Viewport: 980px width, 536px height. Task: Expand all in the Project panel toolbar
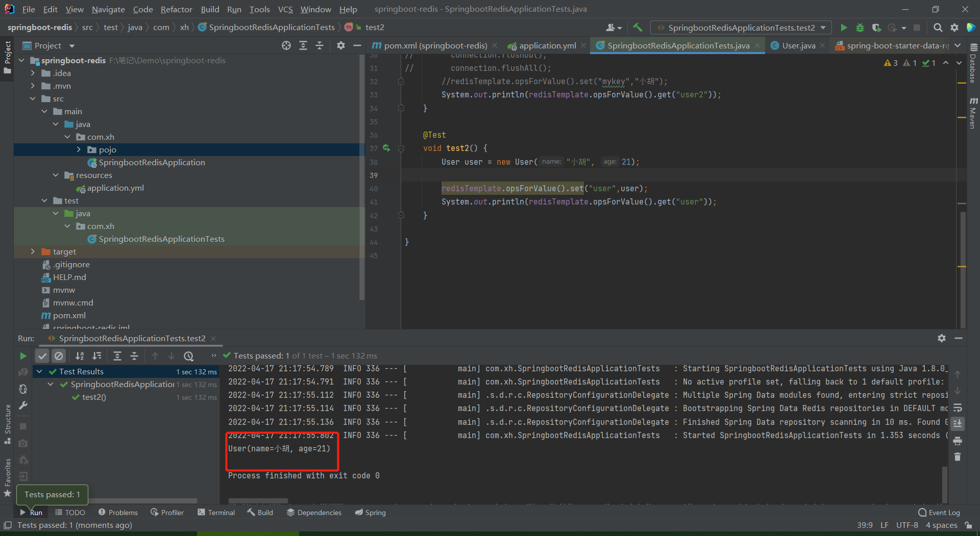[x=303, y=45]
